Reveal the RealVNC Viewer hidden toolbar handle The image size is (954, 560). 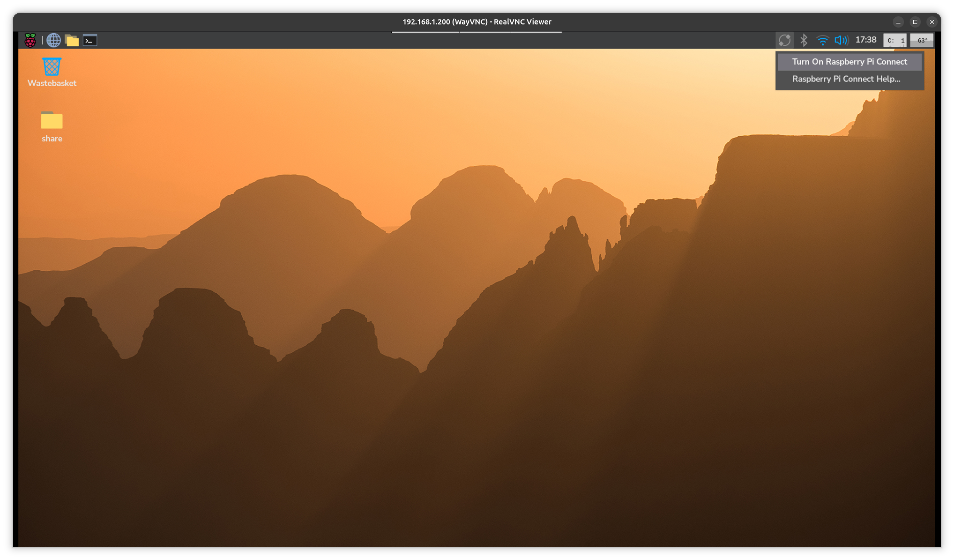click(476, 32)
